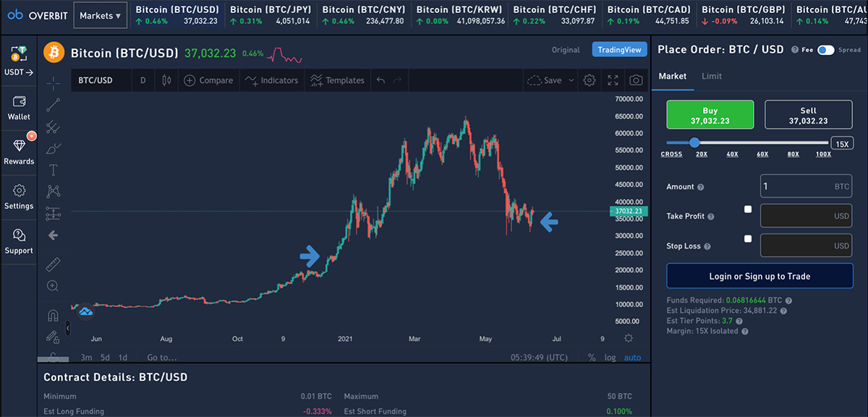Switch to the Limit order tab
Viewport: 868px width, 417px height.
(x=712, y=76)
